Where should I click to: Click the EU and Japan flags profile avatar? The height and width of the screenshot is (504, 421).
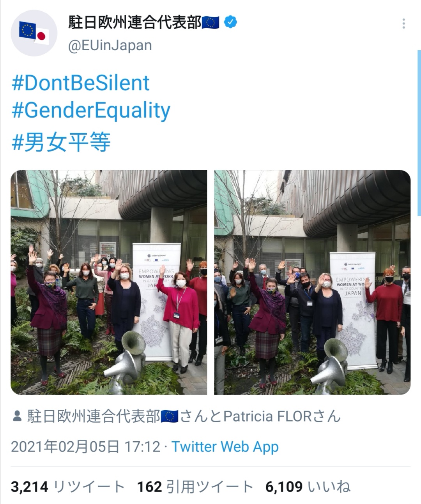(x=34, y=33)
